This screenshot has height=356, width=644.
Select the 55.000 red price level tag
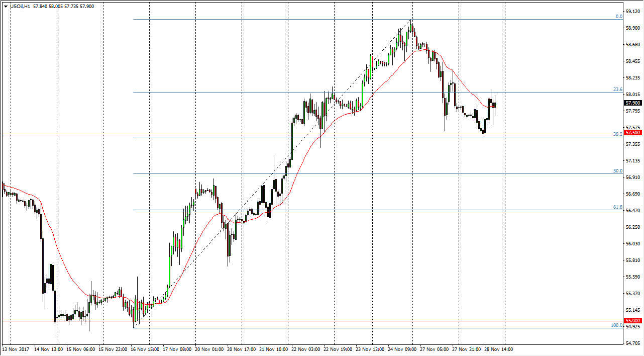tap(632, 321)
